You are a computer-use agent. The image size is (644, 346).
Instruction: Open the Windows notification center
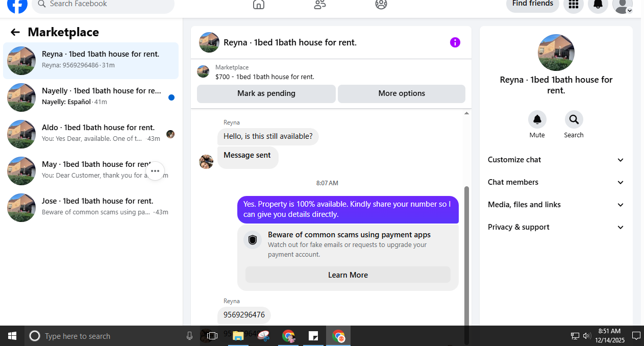tap(636, 336)
